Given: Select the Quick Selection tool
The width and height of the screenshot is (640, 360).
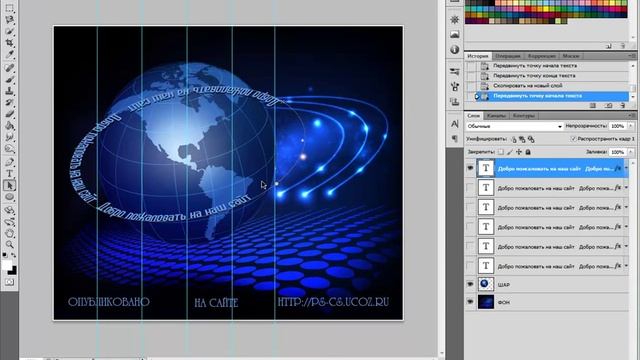Looking at the screenshot, I should pyautogui.click(x=9, y=31).
